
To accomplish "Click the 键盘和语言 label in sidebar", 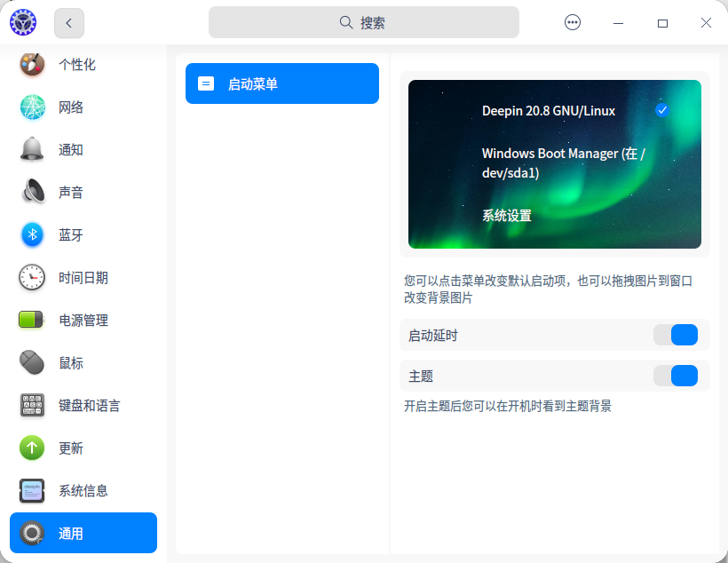I will pyautogui.click(x=90, y=406).
